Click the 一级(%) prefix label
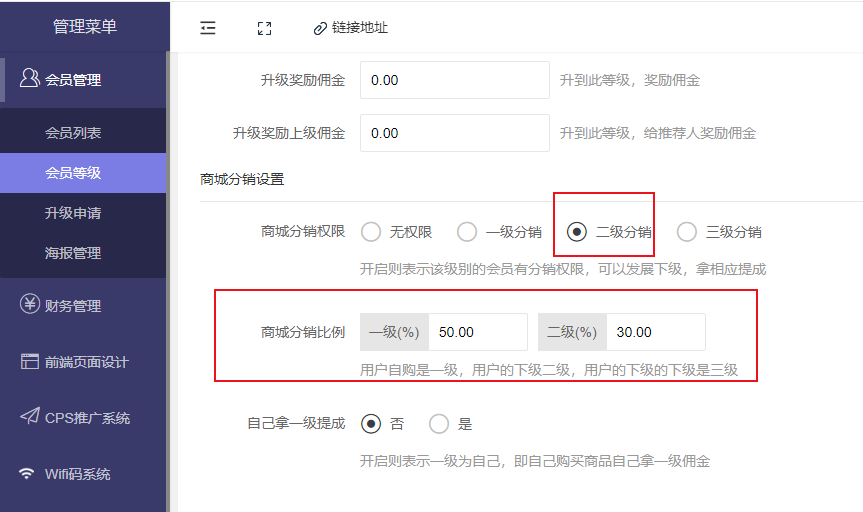The image size is (863, 512). coord(394,332)
